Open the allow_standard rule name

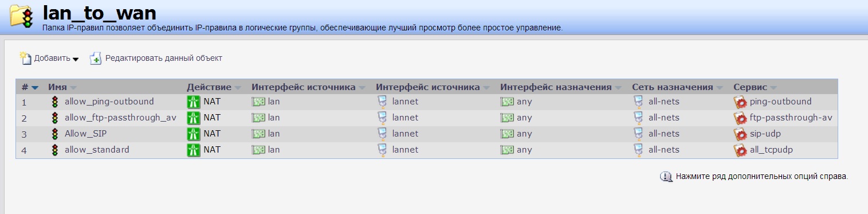click(x=97, y=150)
